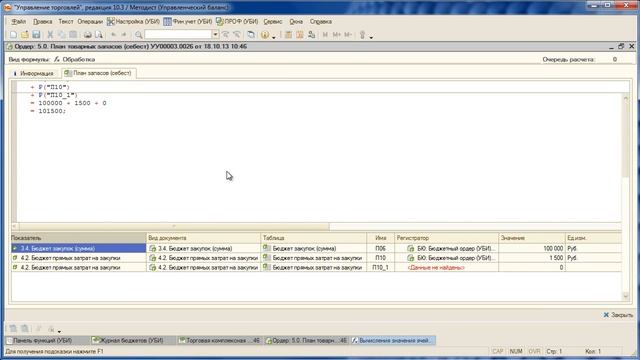Open the Текст menu
Viewport: 640px width, 360px height.
[x=65, y=22]
